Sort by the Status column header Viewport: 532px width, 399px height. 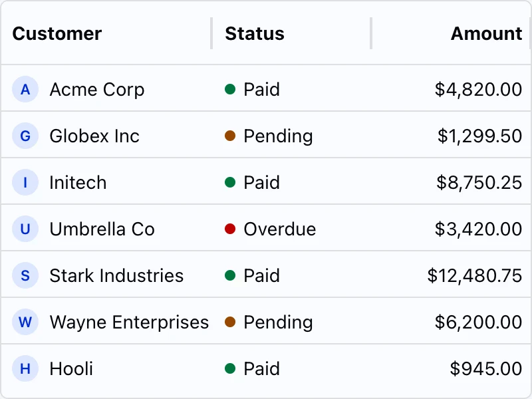pos(255,33)
